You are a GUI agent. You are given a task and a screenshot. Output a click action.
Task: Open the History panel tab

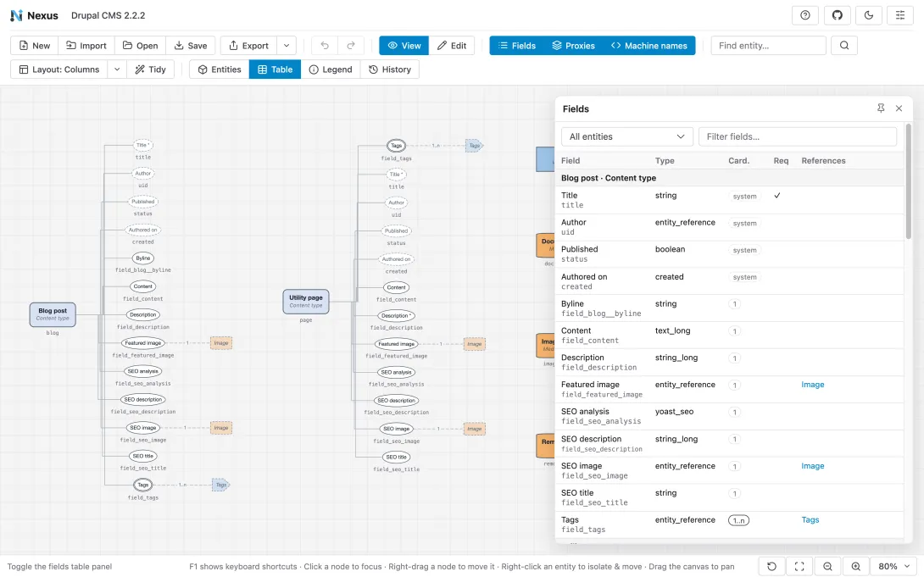coord(389,69)
